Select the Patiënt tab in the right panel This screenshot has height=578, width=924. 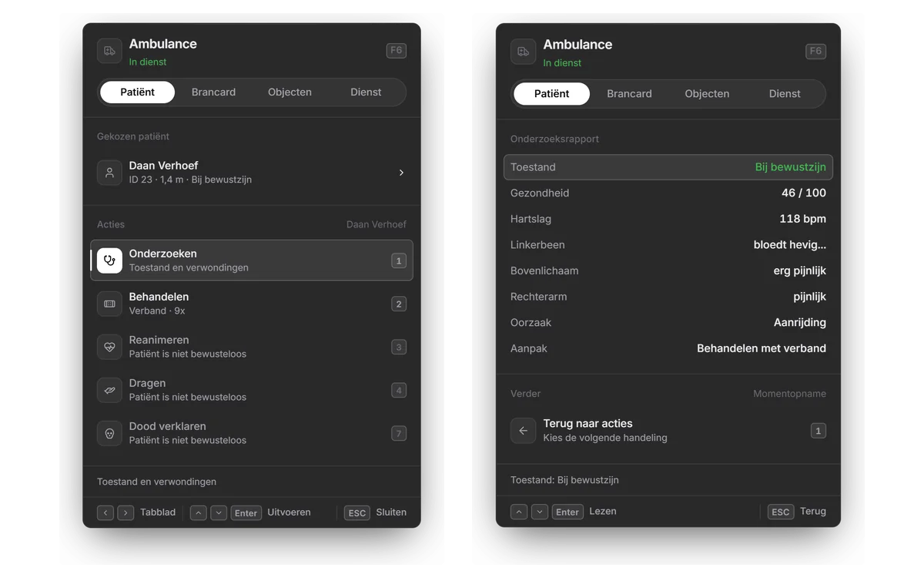click(551, 93)
